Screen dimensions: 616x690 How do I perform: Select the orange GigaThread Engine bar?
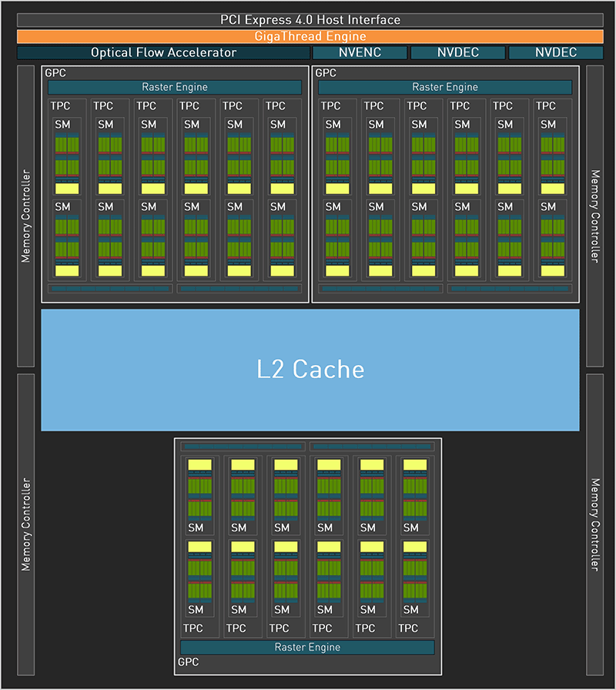click(x=310, y=36)
